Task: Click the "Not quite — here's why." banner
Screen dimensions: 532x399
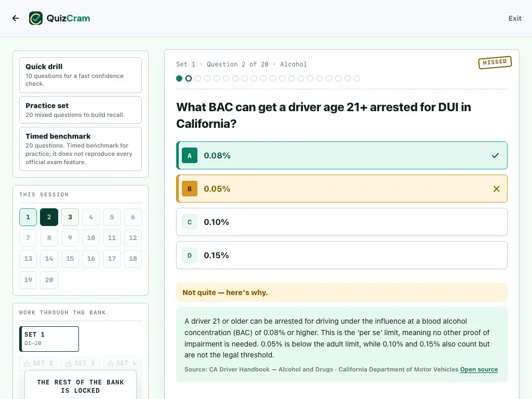Action: (342, 292)
